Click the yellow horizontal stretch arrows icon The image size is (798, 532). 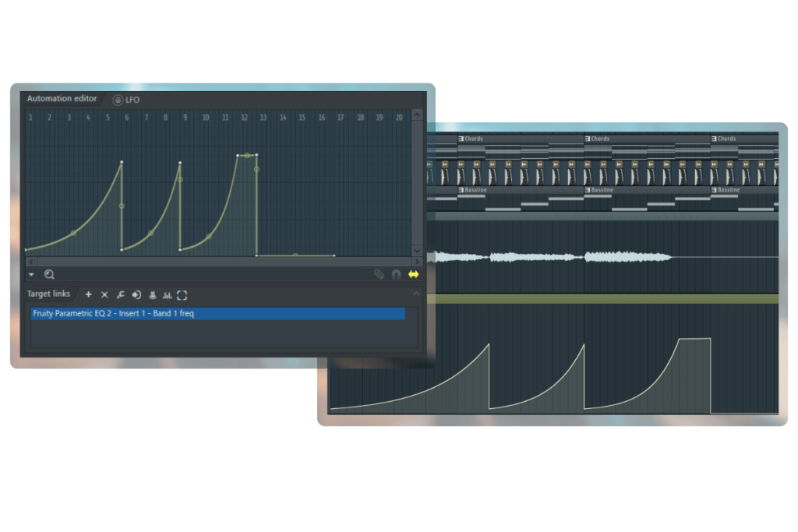click(x=413, y=274)
